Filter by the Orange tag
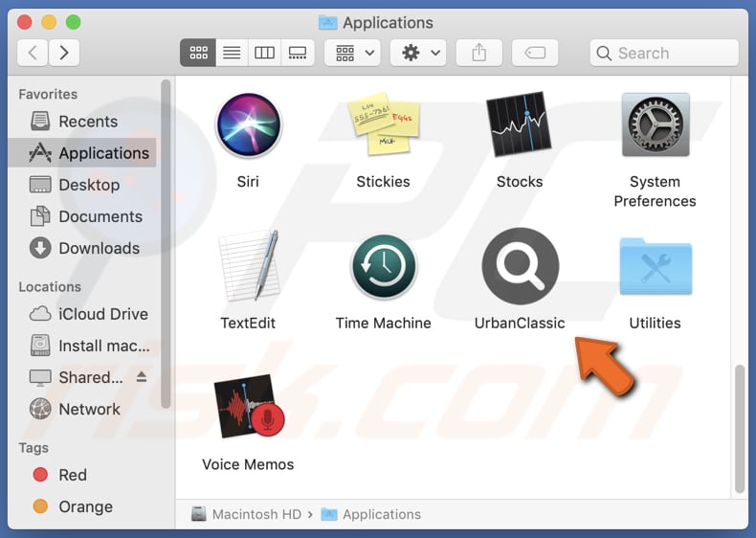Viewport: 756px width, 538px height. click(x=82, y=506)
